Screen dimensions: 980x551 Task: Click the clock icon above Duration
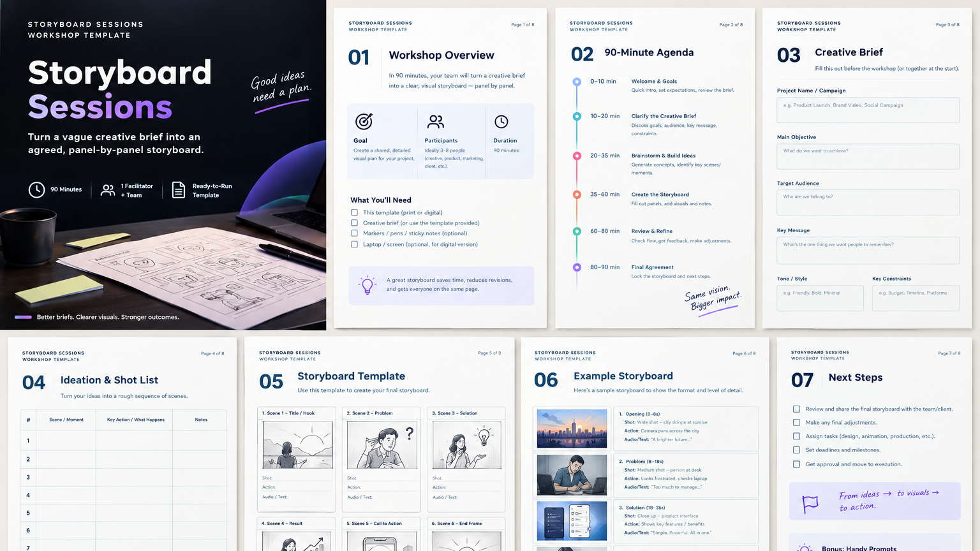[x=501, y=121]
